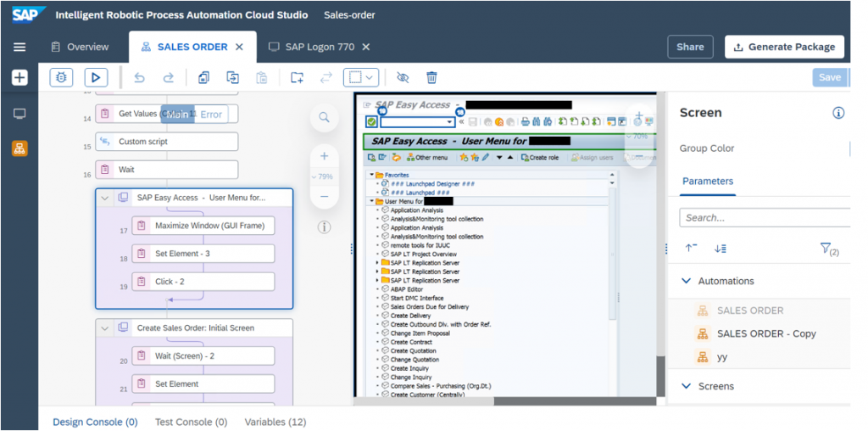868x431 pixels.
Task: Click the debug bug toolbar button
Action: point(61,77)
